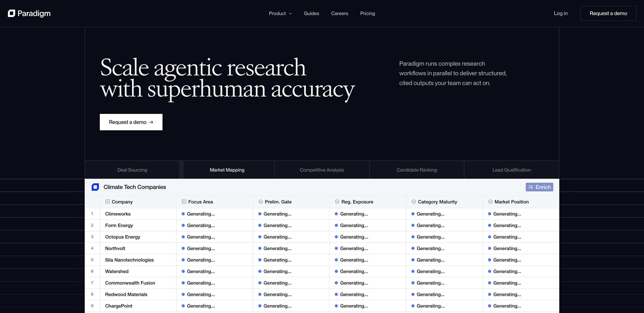Select the Sila Nanotechnologies company cell

click(138, 260)
